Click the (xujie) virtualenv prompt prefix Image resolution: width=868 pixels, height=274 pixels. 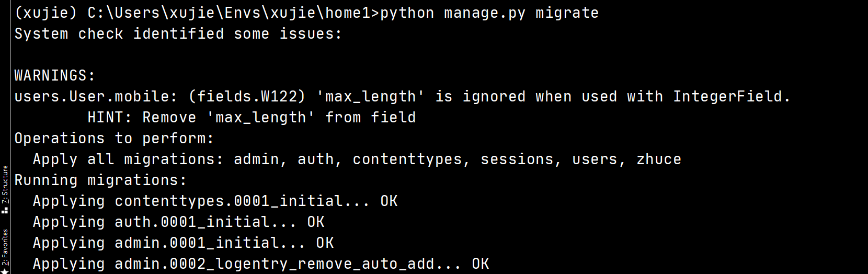[x=46, y=13]
